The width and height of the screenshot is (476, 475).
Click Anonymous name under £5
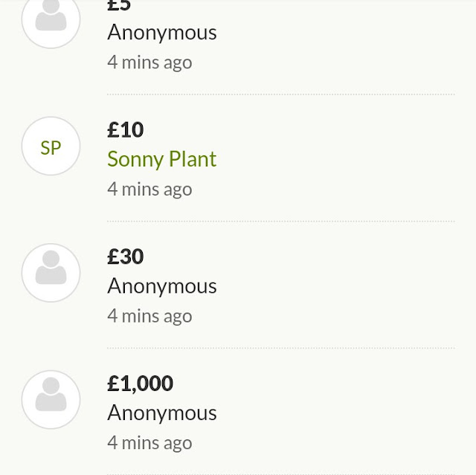161,33
